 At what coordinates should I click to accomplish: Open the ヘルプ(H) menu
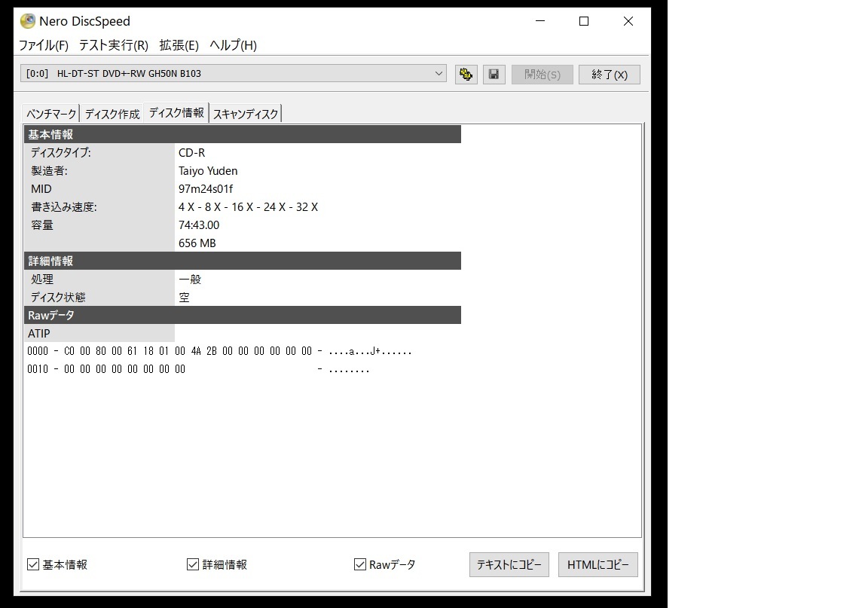point(233,45)
